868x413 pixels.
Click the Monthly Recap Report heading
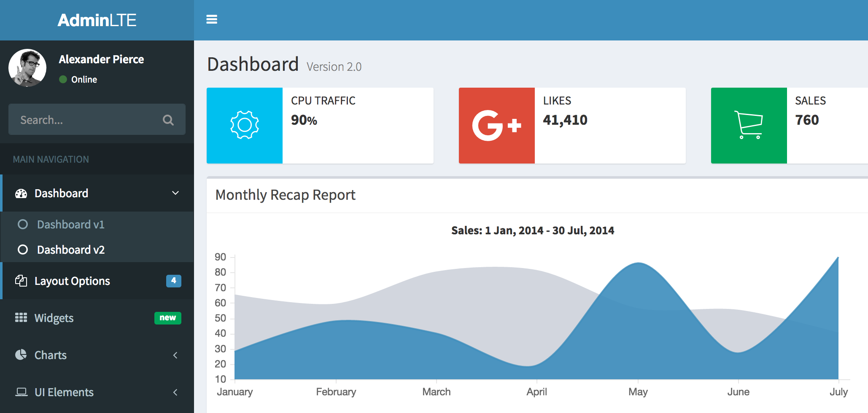tap(286, 195)
